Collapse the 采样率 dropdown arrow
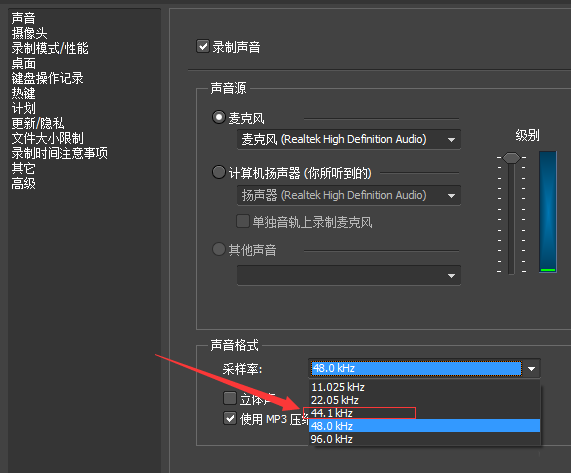 pos(532,369)
